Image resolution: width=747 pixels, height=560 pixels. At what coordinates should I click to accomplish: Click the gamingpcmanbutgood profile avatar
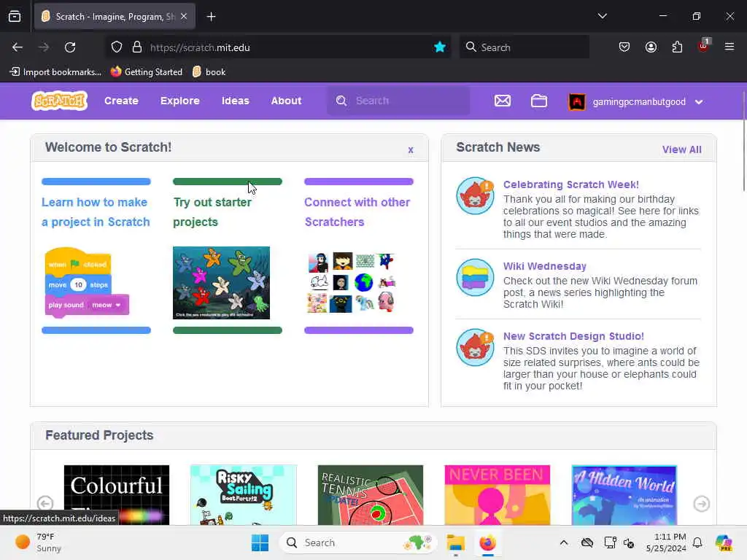(x=576, y=101)
